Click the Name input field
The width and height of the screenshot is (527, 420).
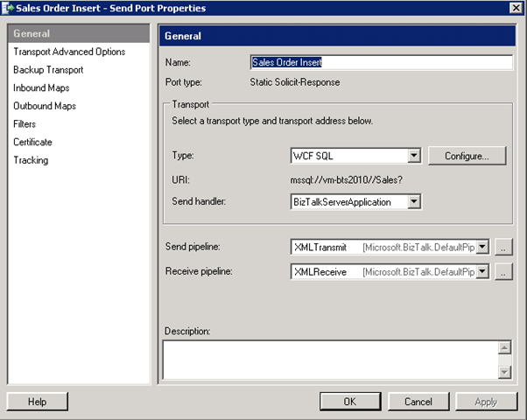pyautogui.click(x=382, y=62)
